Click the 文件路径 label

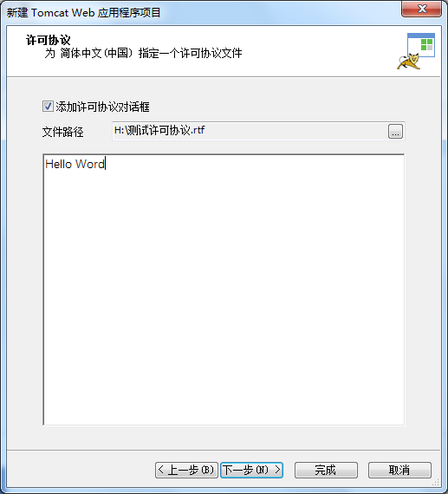(62, 132)
